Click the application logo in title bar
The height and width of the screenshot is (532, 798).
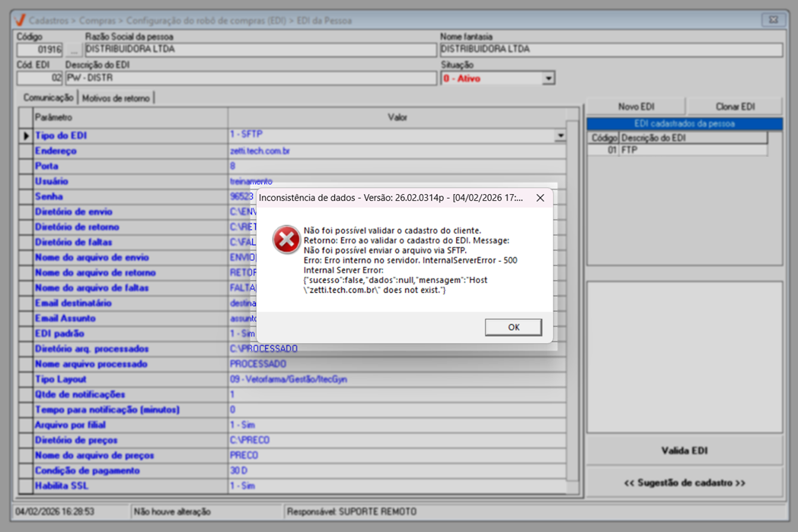point(19,20)
